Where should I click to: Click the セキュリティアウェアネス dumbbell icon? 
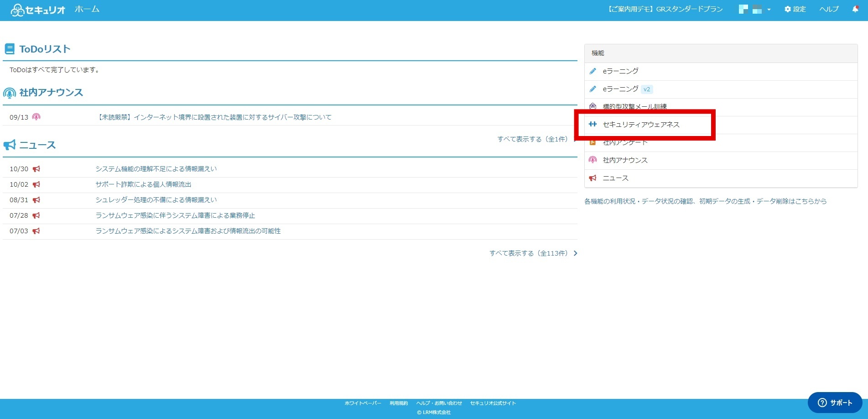coord(593,124)
